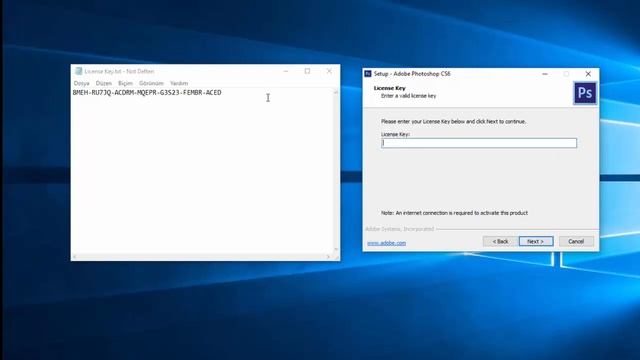Screen dimensions: 640x360
Task: Click the Setup window title bar icon
Action: pyautogui.click(x=368, y=73)
